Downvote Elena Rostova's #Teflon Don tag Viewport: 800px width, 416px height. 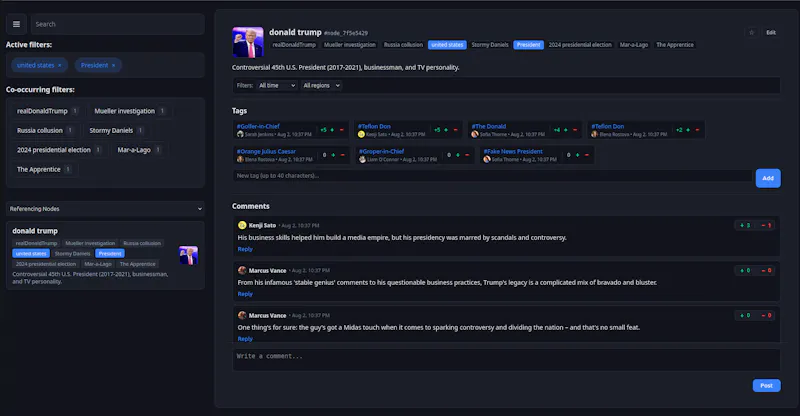pos(697,130)
